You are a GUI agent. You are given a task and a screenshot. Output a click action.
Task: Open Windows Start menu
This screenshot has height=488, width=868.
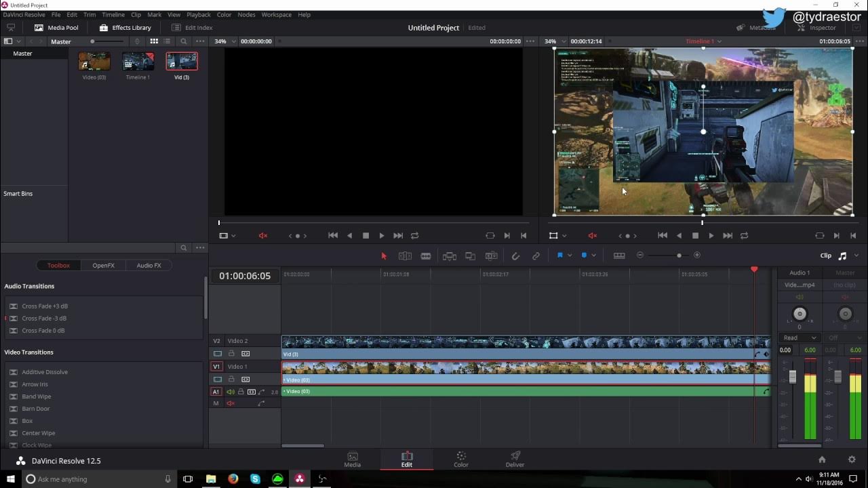point(11,479)
